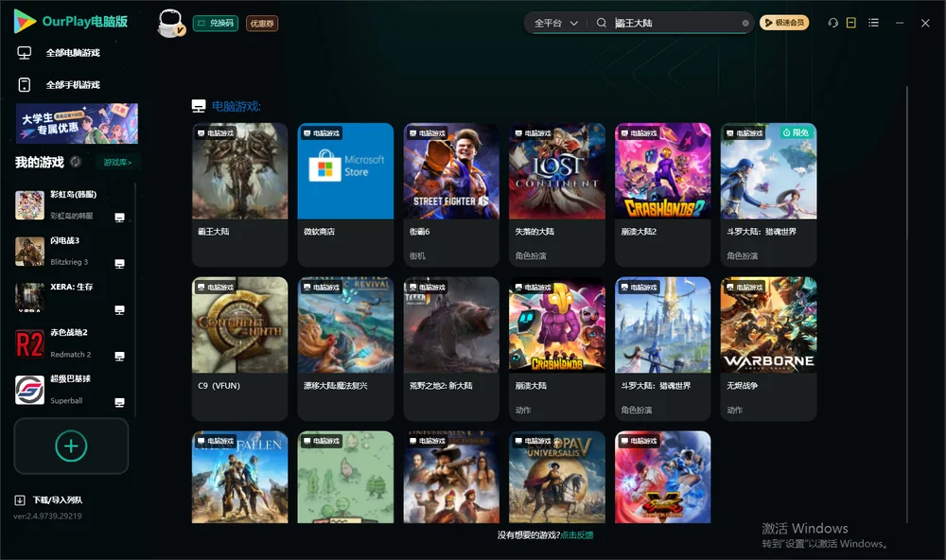Click the OurPlay logo icon

[x=25, y=21]
